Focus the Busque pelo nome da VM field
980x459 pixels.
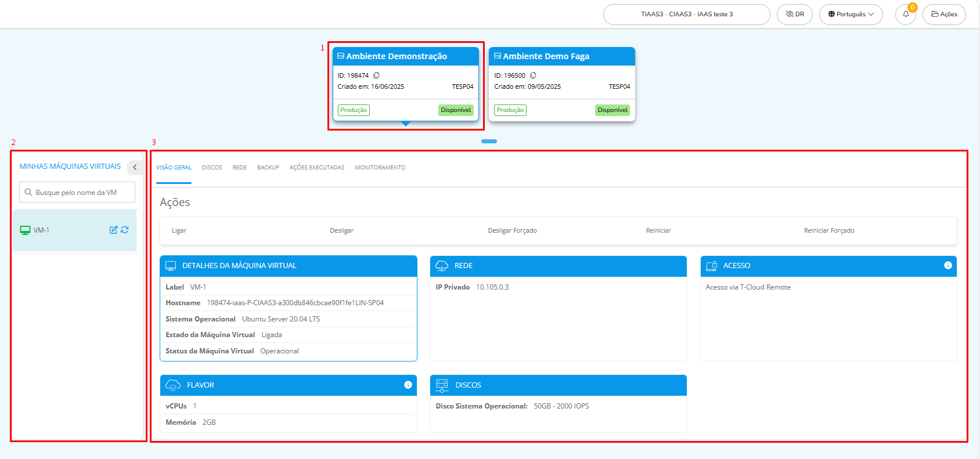(77, 192)
